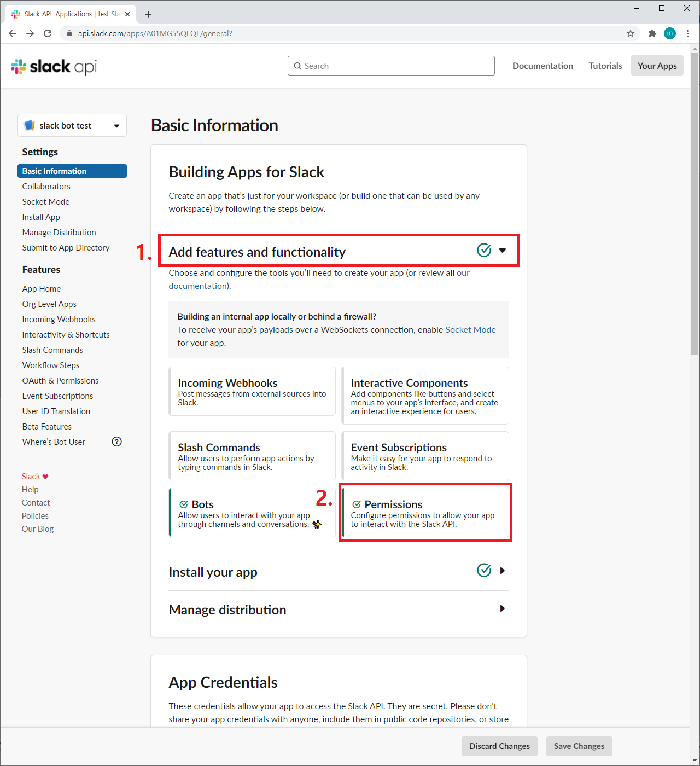Click the Slack heart footer link
Image resolution: width=700 pixels, height=766 pixels.
coord(35,477)
